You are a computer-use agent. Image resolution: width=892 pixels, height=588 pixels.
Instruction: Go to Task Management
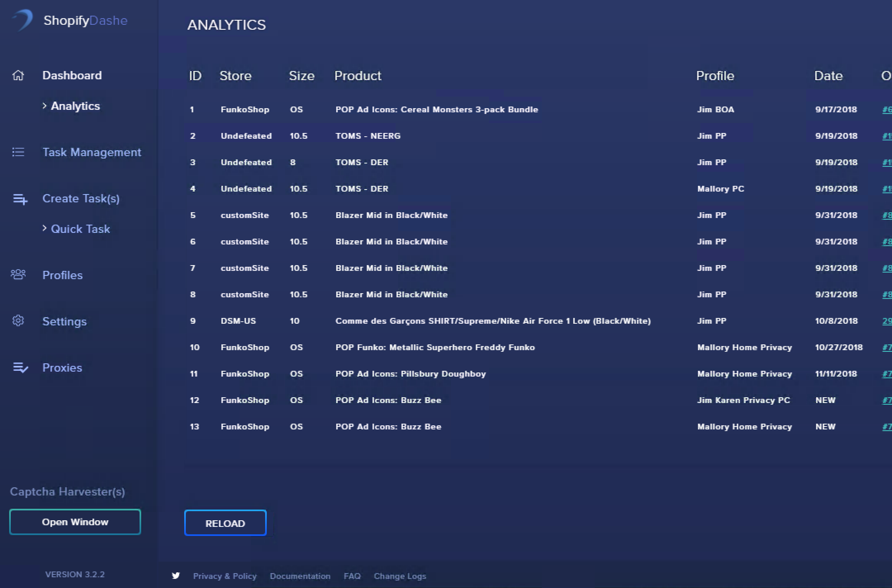point(92,152)
